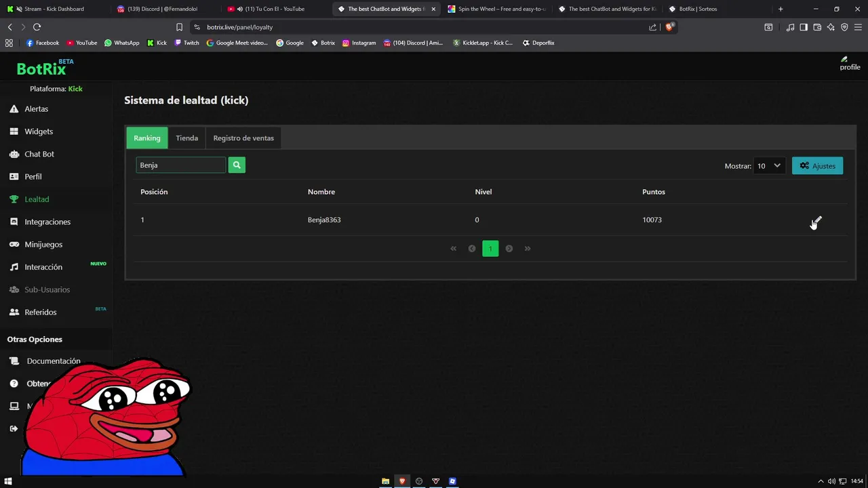This screenshot has height=488, width=868.
Task: Open Integraciones in the sidebar
Action: coord(47,222)
